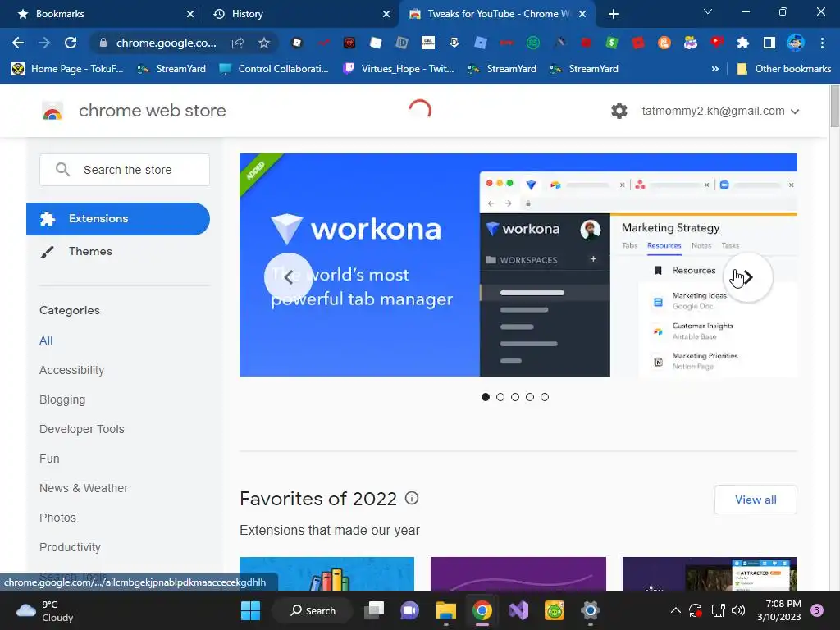Open a new browser tab

(614, 14)
